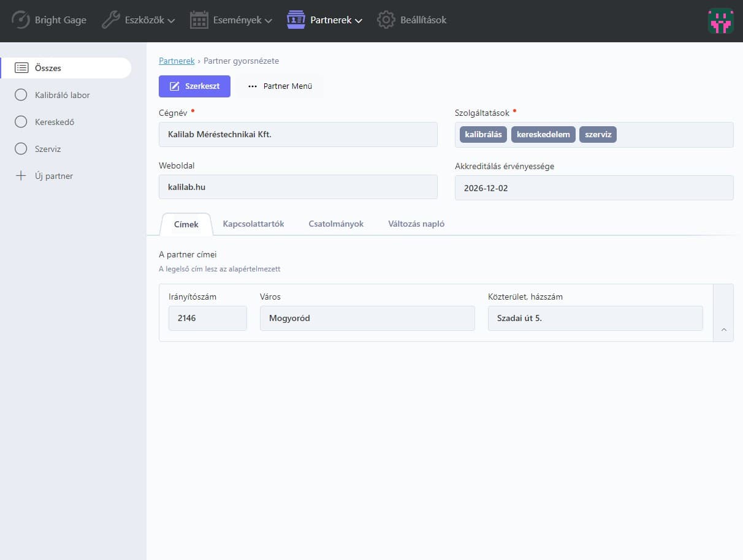Click the hint A legelső cím lesz az alapértelmezett
The width and height of the screenshot is (743, 560).
point(219,269)
